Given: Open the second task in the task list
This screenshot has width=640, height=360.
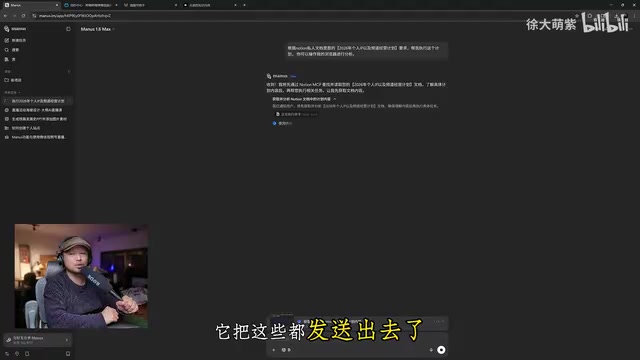Looking at the screenshot, I should [x=37, y=110].
